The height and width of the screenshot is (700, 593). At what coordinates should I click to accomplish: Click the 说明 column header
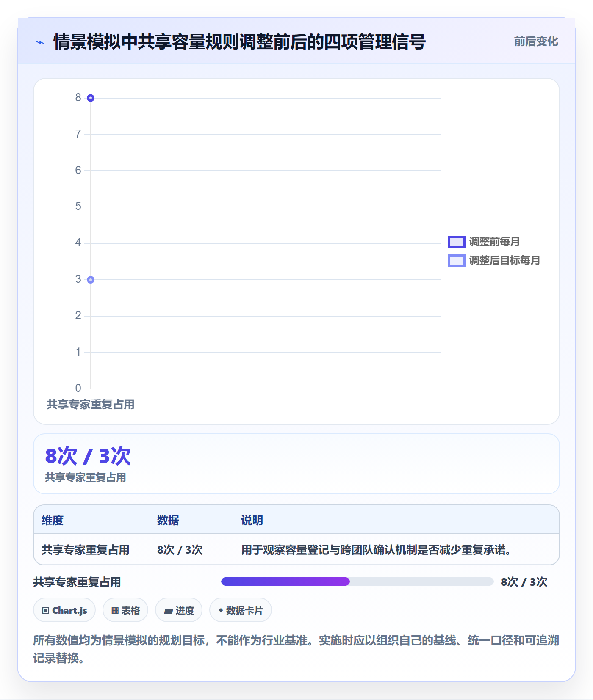(252, 520)
